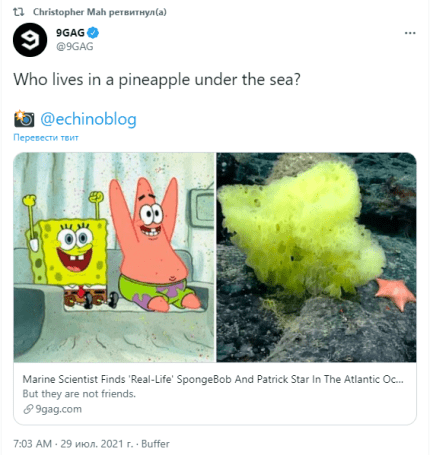The image size is (430, 455).
Task: Open the Marine Scientist article headline
Action: [x=213, y=379]
